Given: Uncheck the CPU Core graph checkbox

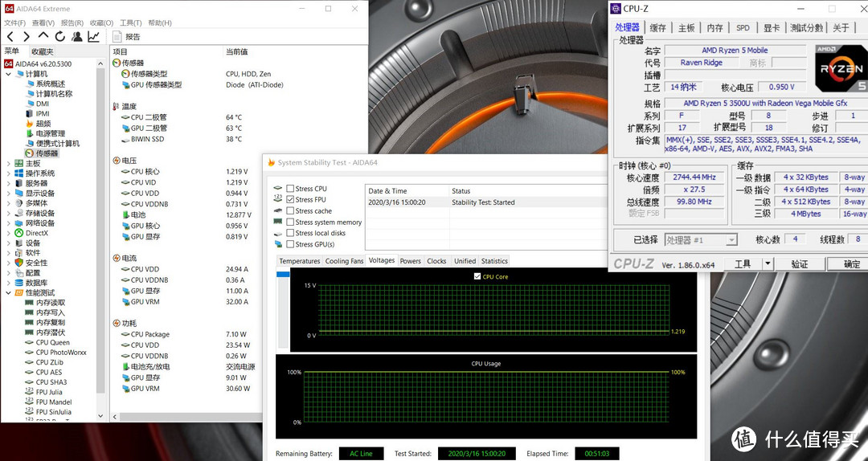Looking at the screenshot, I should [x=477, y=277].
